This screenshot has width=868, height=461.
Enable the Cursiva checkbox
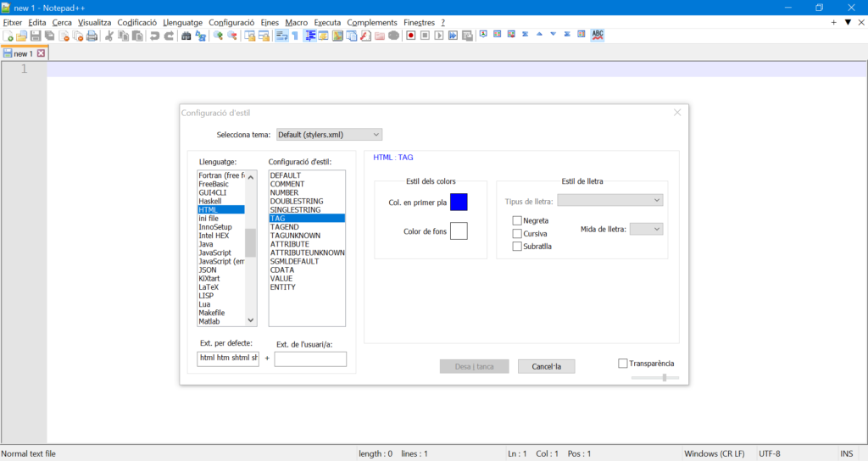pyautogui.click(x=517, y=233)
